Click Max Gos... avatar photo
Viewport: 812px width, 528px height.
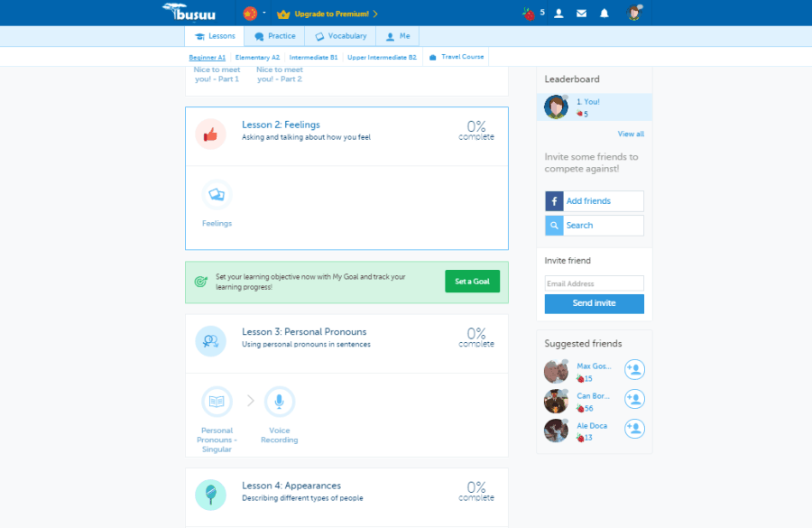(556, 371)
